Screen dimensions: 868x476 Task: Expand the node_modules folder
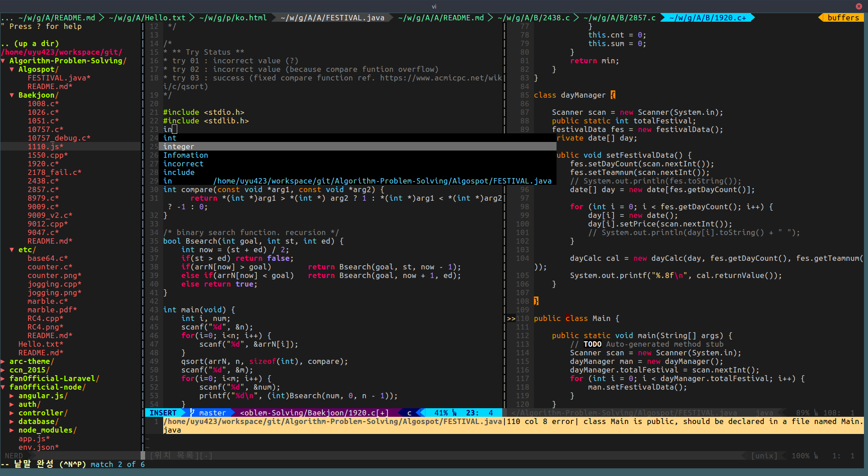pyautogui.click(x=12, y=430)
